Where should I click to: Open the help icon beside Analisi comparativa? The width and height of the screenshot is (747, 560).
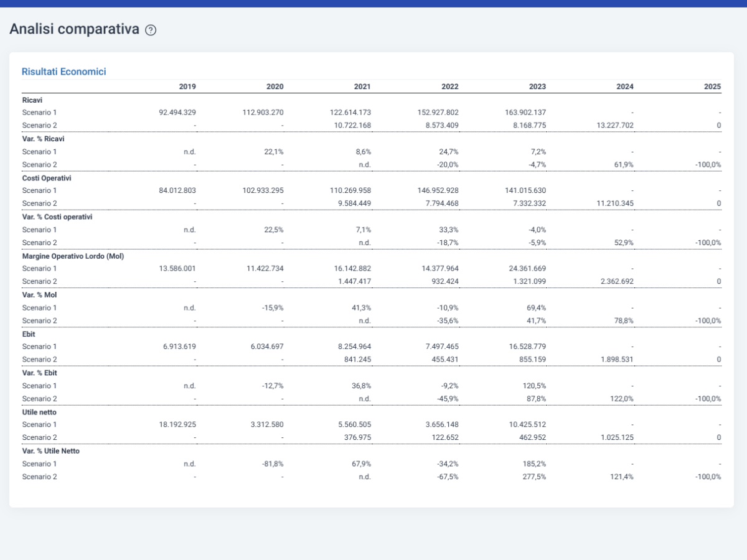tap(151, 30)
